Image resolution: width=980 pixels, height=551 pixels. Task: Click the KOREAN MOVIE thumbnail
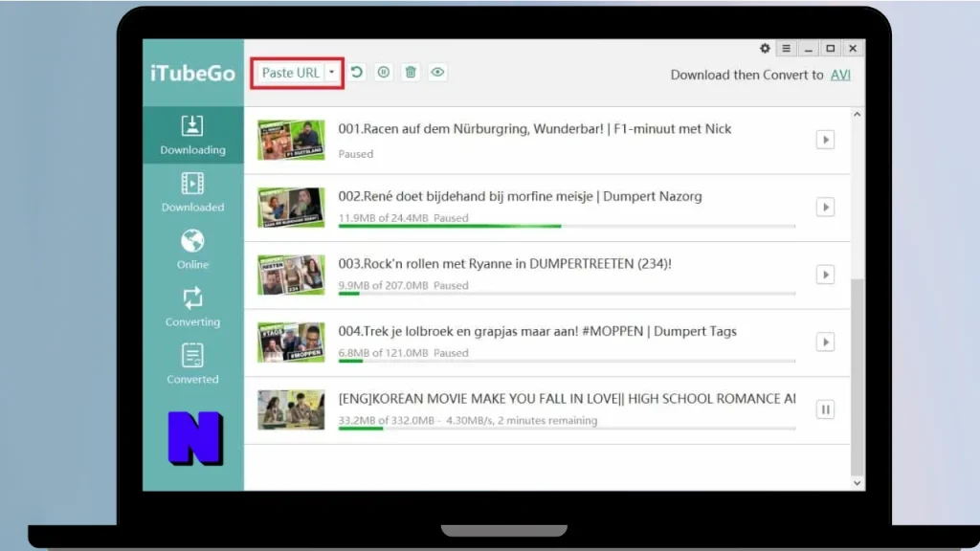[291, 409]
